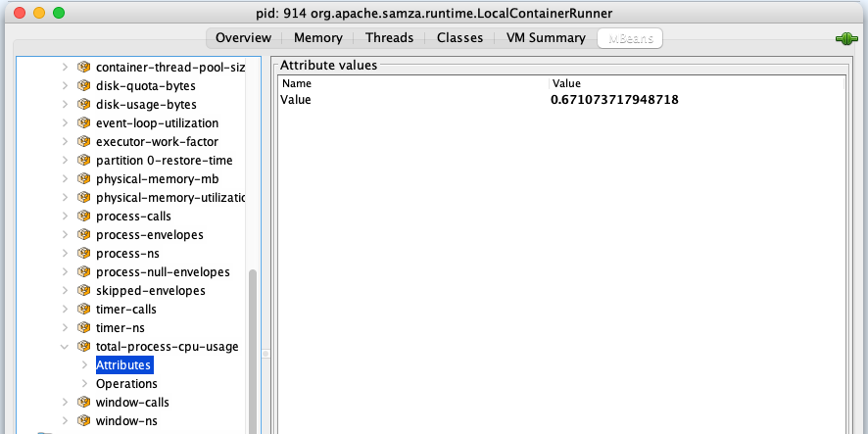Click the total-process-cpu-usage bean icon

coord(83,346)
